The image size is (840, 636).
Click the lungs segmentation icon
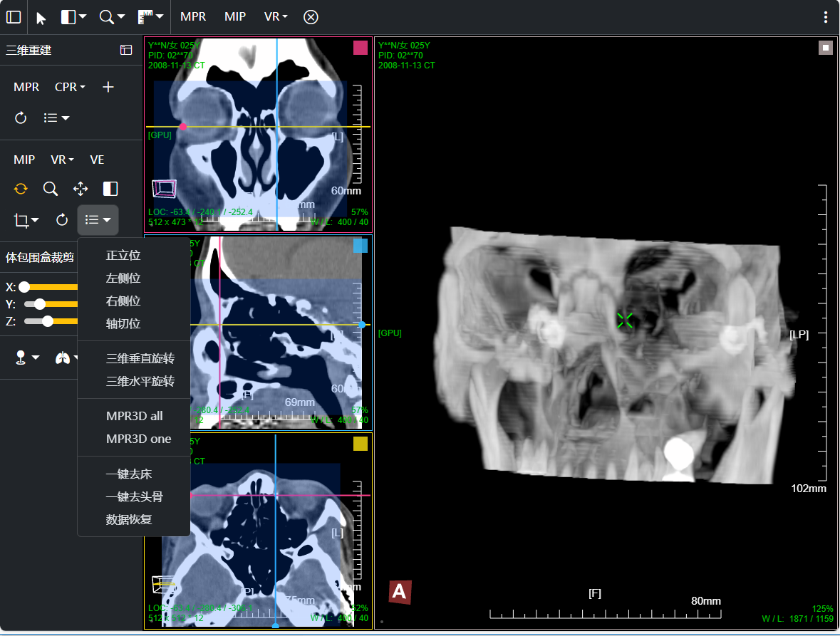tap(63, 358)
